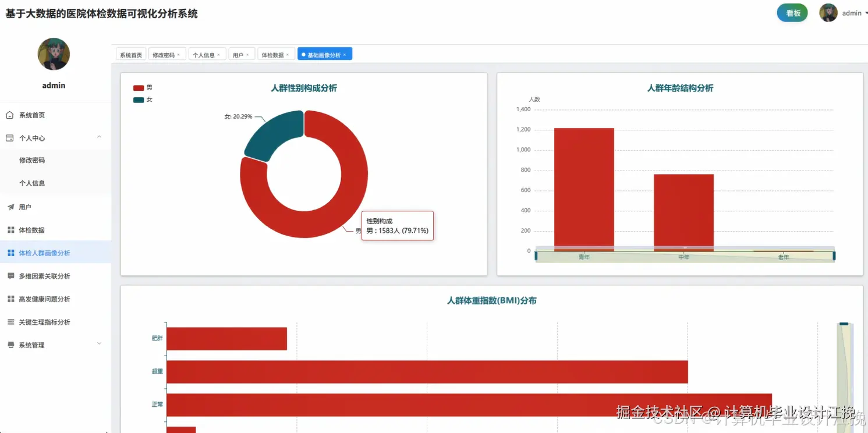Screen dimensions: 868x433
Task: Click the 用户 paper plane icon
Action: click(x=10, y=207)
